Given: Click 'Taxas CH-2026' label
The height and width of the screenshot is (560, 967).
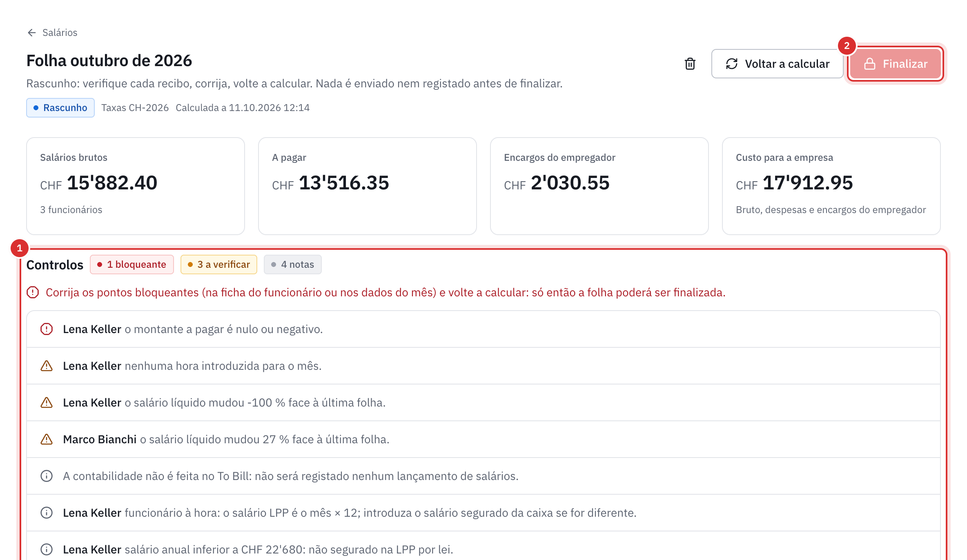Looking at the screenshot, I should [135, 108].
